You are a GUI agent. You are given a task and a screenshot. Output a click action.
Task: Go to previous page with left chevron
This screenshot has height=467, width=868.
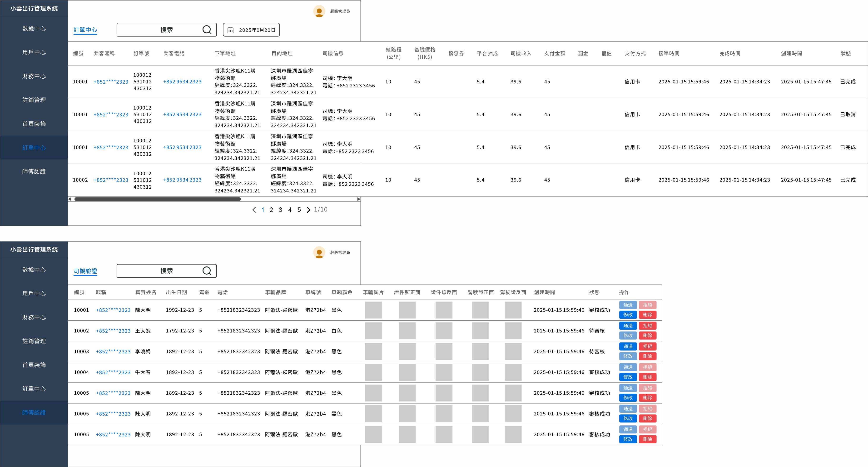pyautogui.click(x=254, y=210)
